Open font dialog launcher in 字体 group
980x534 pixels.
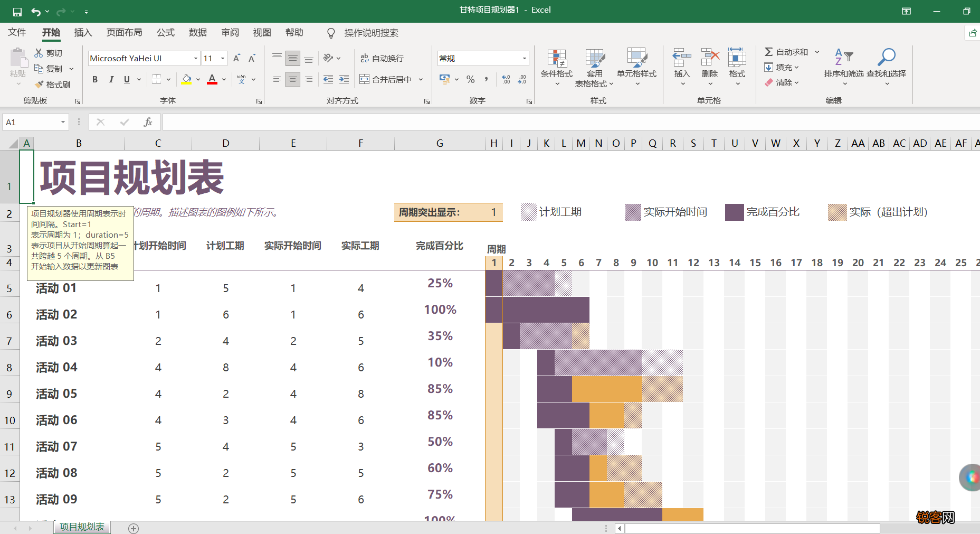[259, 101]
